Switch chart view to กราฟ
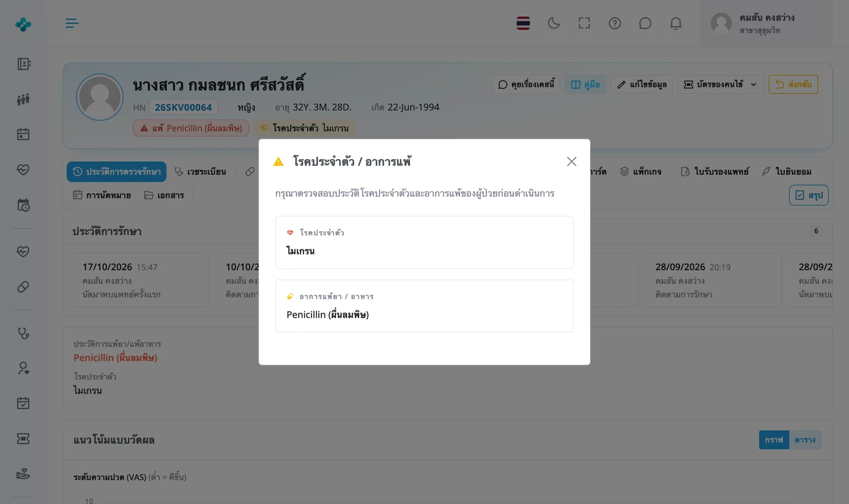 (x=774, y=440)
